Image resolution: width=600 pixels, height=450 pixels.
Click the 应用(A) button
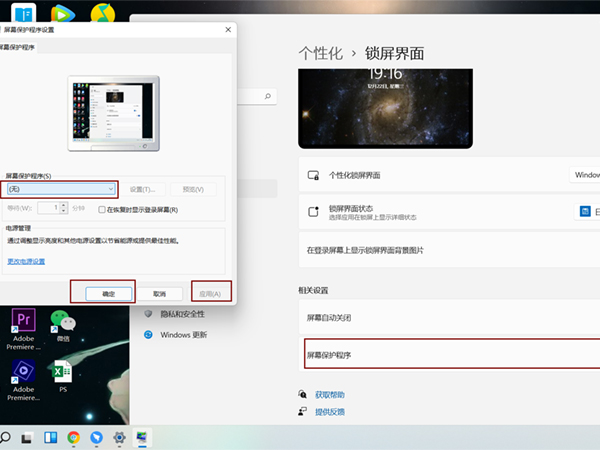click(210, 293)
